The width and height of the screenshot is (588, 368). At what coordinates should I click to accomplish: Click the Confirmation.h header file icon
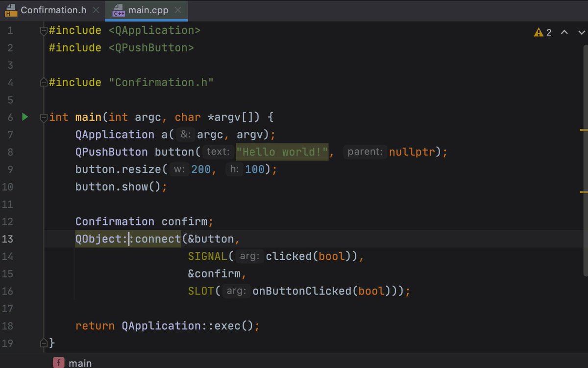10,10
